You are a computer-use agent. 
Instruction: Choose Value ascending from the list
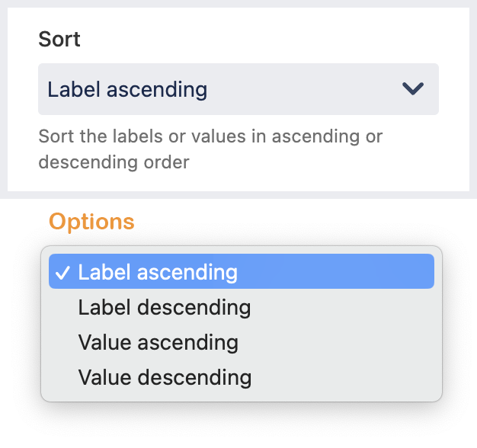tap(158, 342)
